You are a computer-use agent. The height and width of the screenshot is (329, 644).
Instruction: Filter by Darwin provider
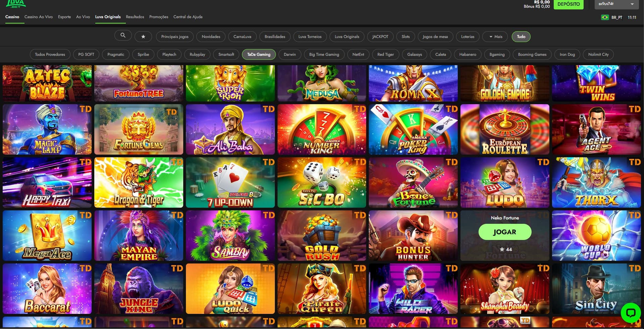[290, 54]
